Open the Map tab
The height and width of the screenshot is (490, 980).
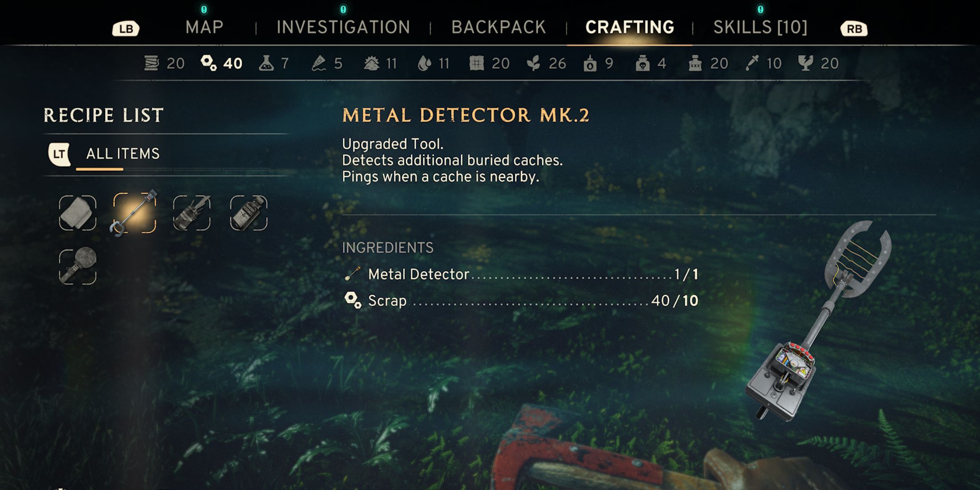(x=204, y=27)
